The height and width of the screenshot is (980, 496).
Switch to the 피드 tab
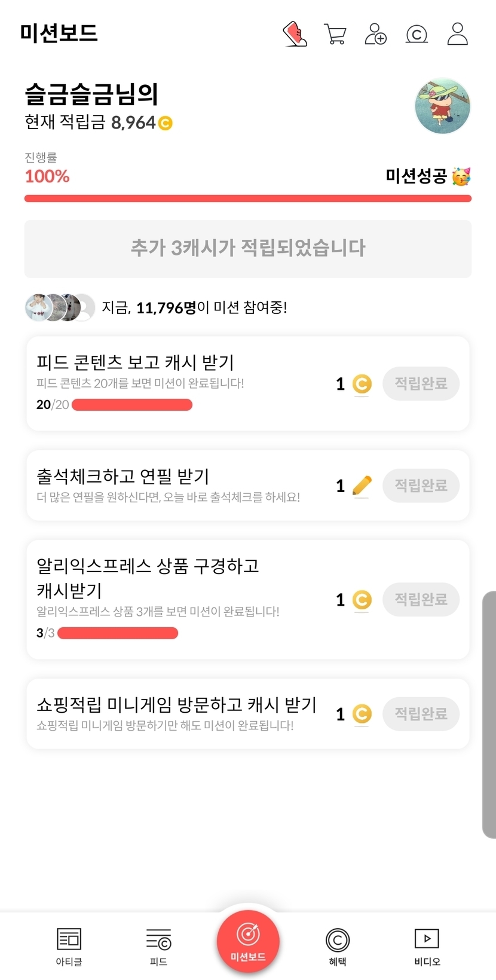[x=158, y=946]
